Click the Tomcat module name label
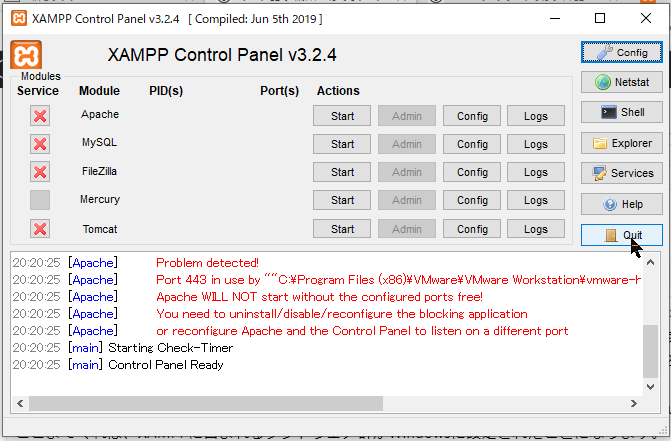Viewport: 671px width, 441px height. [x=100, y=229]
